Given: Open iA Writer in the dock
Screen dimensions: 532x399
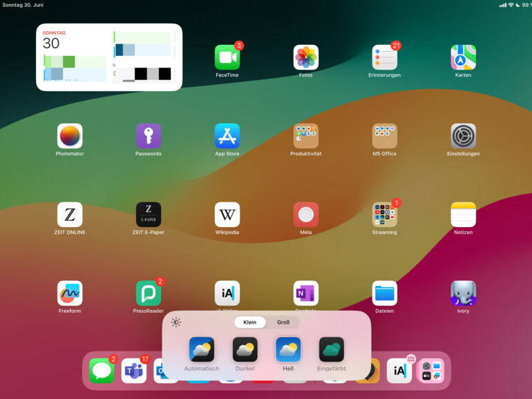Looking at the screenshot, I should pos(399,371).
